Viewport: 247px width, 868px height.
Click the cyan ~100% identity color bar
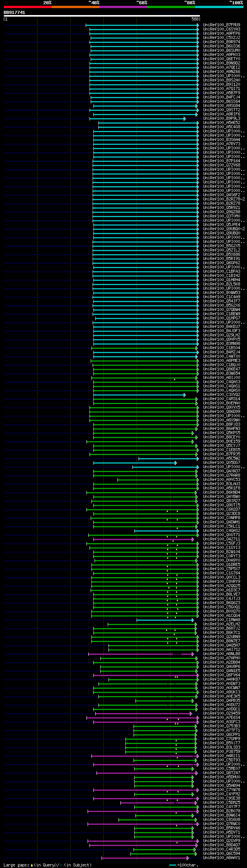tap(219, 7)
